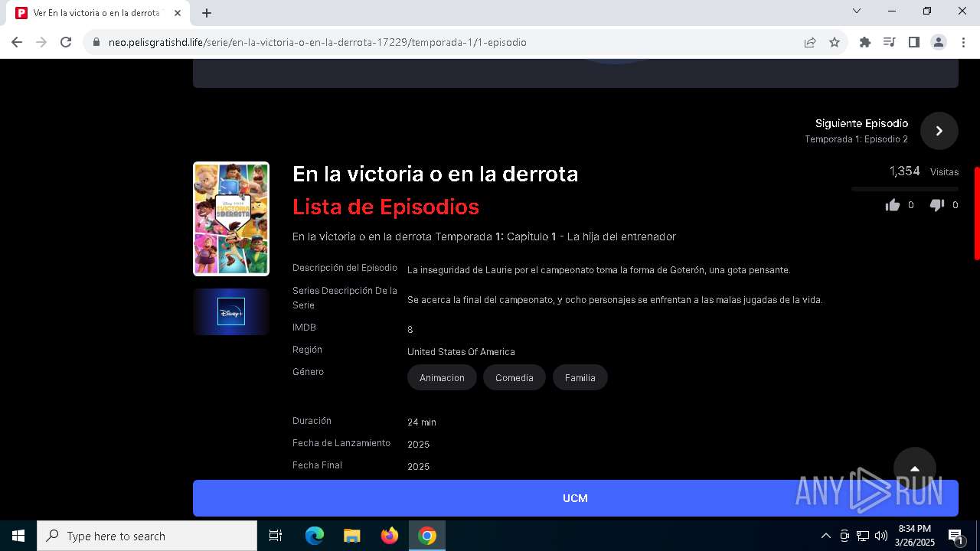Close the 'Ver En la victoria' tab

point(178,13)
